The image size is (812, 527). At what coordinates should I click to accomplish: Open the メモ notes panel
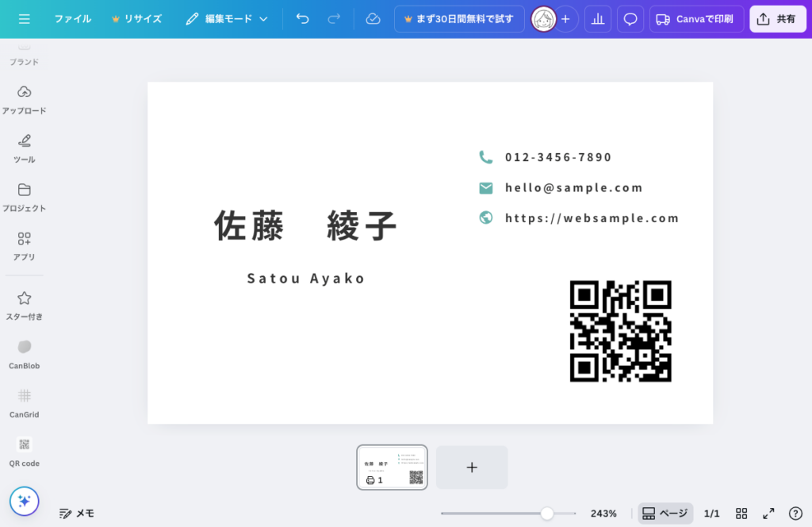pyautogui.click(x=77, y=514)
